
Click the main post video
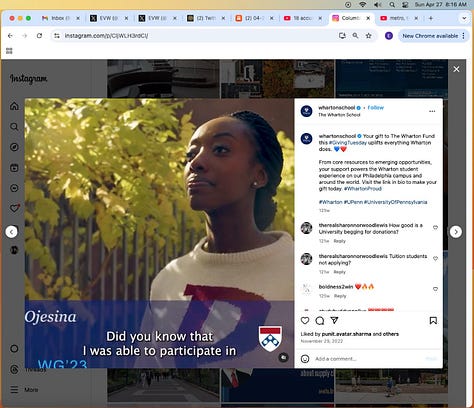(x=159, y=233)
